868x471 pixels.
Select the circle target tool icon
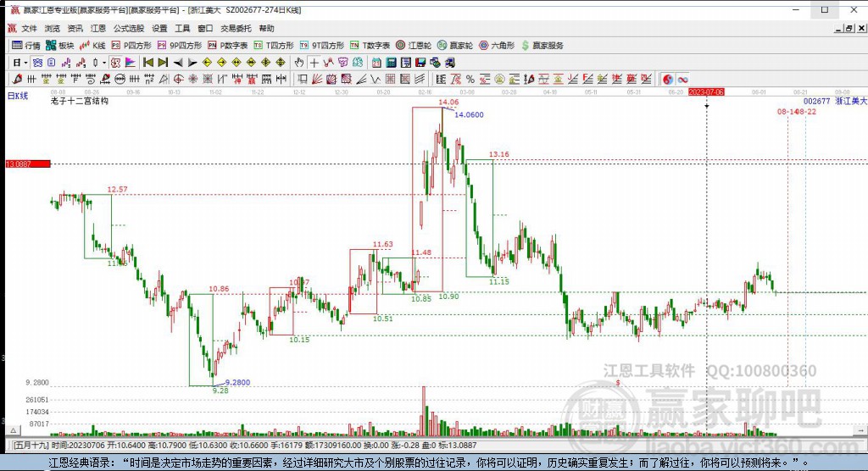(178, 79)
